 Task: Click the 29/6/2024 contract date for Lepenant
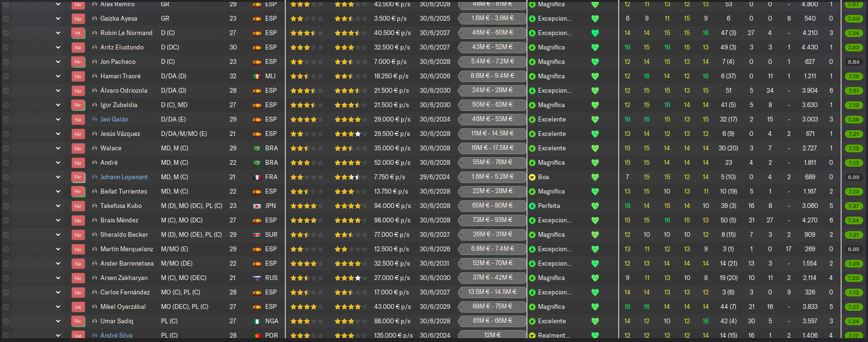[435, 177]
